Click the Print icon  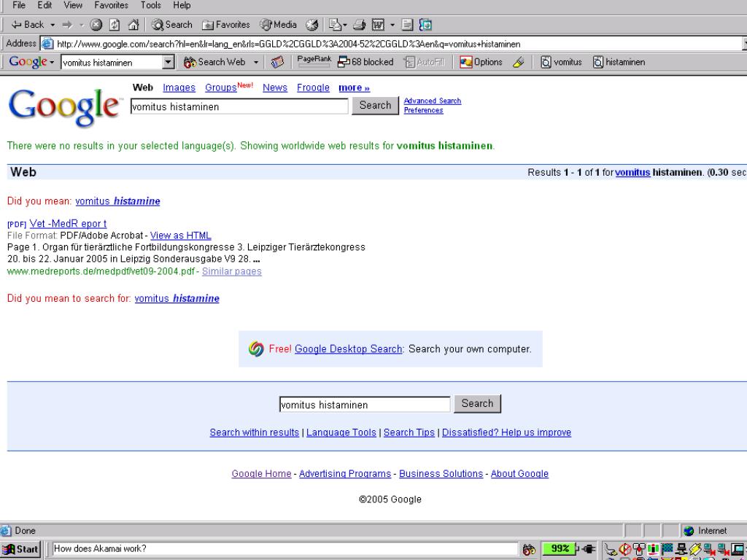[x=360, y=25]
